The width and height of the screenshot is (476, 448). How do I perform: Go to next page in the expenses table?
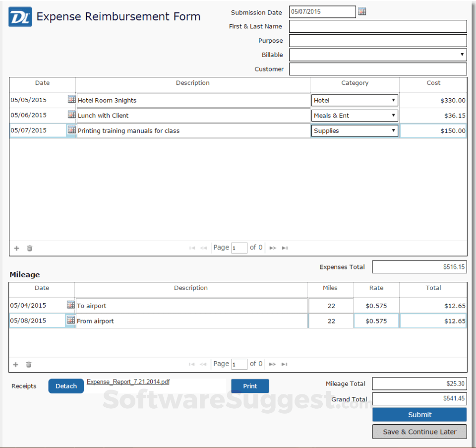pyautogui.click(x=272, y=248)
